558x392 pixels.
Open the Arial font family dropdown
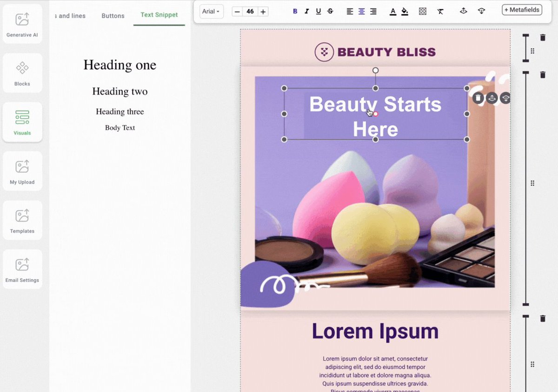(211, 12)
